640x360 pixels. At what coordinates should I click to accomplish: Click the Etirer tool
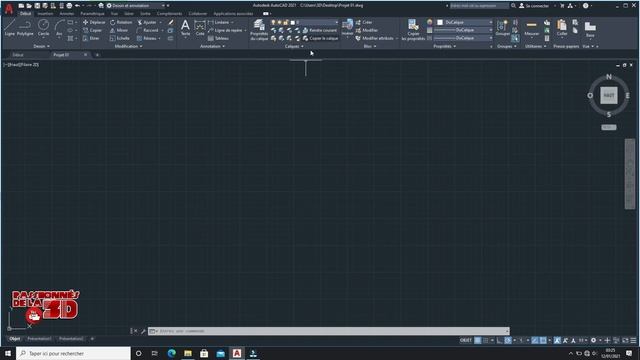pos(91,38)
